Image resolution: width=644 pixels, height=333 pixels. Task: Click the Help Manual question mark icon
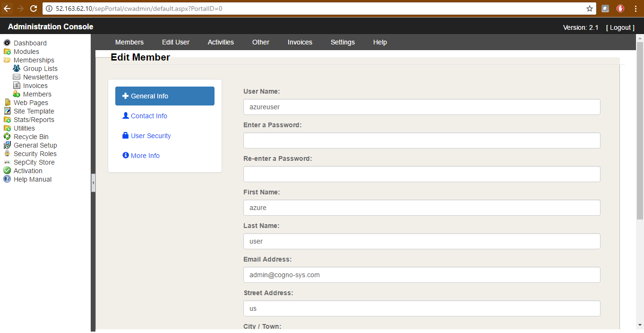[x=7, y=179]
